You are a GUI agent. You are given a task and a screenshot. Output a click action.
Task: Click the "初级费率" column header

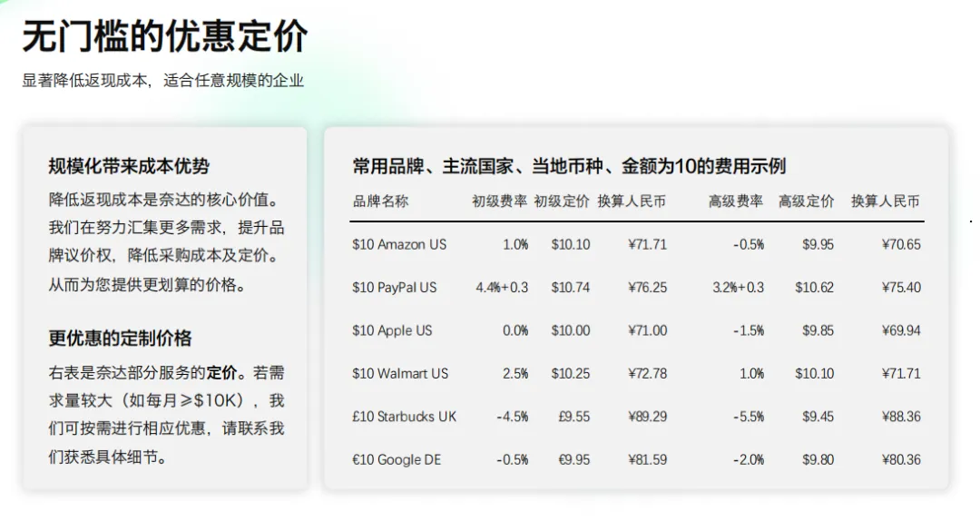click(x=499, y=202)
